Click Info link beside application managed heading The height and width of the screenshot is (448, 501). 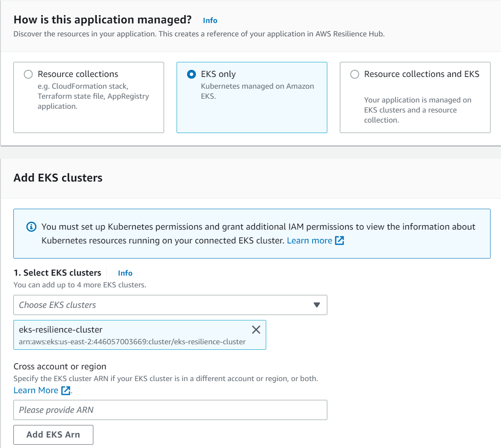pos(210,20)
